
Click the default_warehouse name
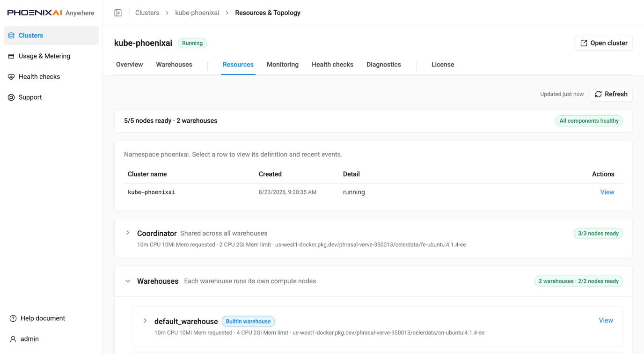[186, 321]
